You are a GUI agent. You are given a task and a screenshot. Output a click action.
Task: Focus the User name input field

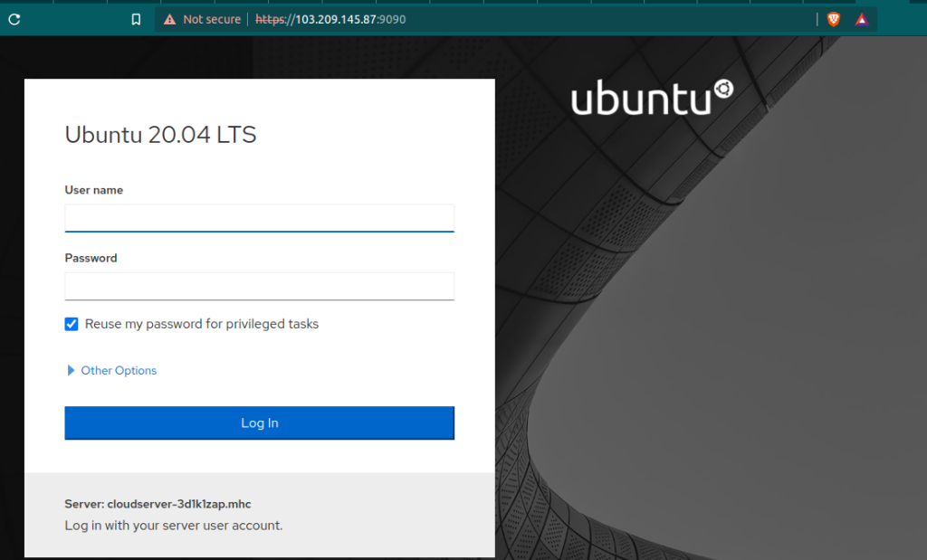coord(260,218)
